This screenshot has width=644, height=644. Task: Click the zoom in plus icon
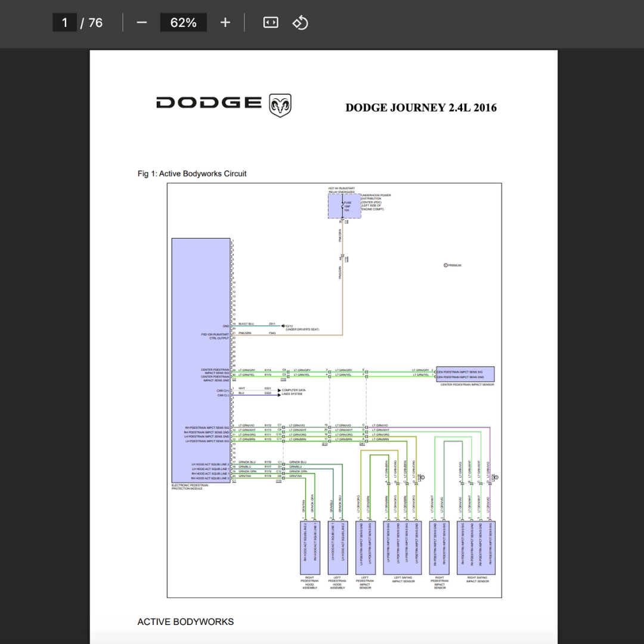(x=225, y=23)
